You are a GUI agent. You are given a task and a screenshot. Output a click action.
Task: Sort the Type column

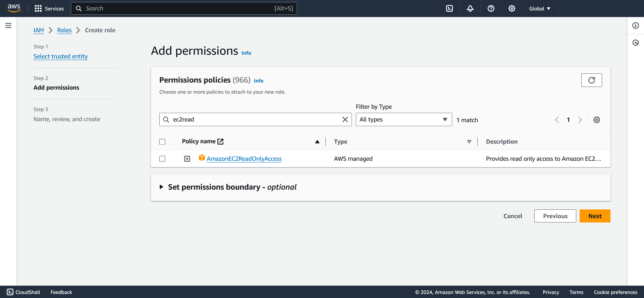pos(469,142)
